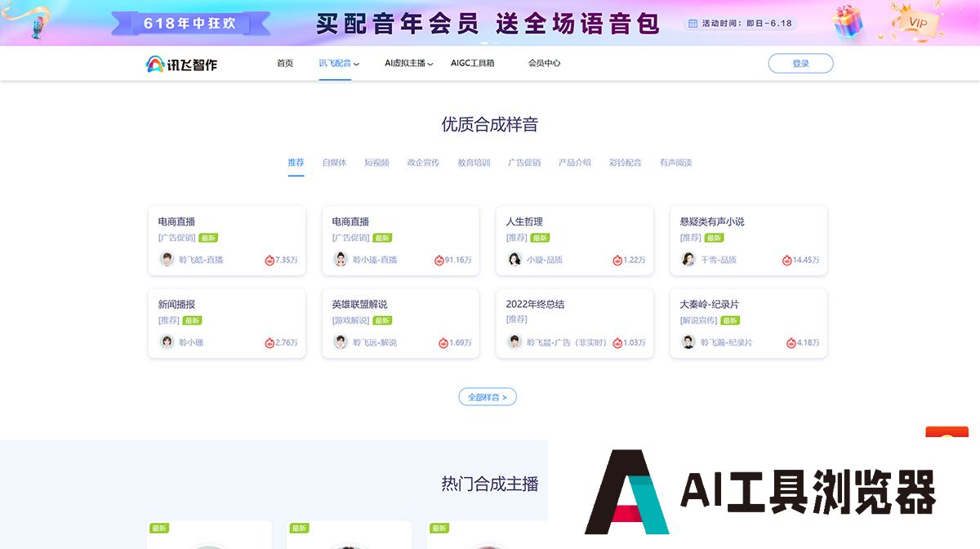The image size is (980, 549).
Task: Click the 聆小珊 avatar icon
Action: coord(167,341)
